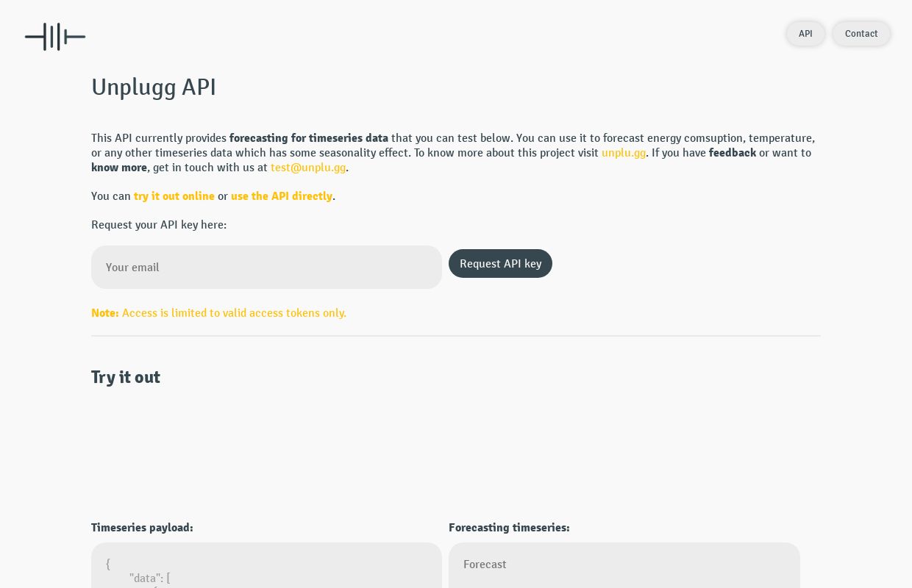
Task: Follow the use the API directly link
Action: tap(282, 196)
